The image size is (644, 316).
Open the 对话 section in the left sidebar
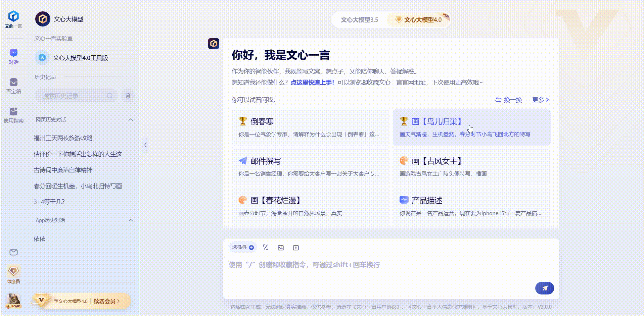[13, 56]
